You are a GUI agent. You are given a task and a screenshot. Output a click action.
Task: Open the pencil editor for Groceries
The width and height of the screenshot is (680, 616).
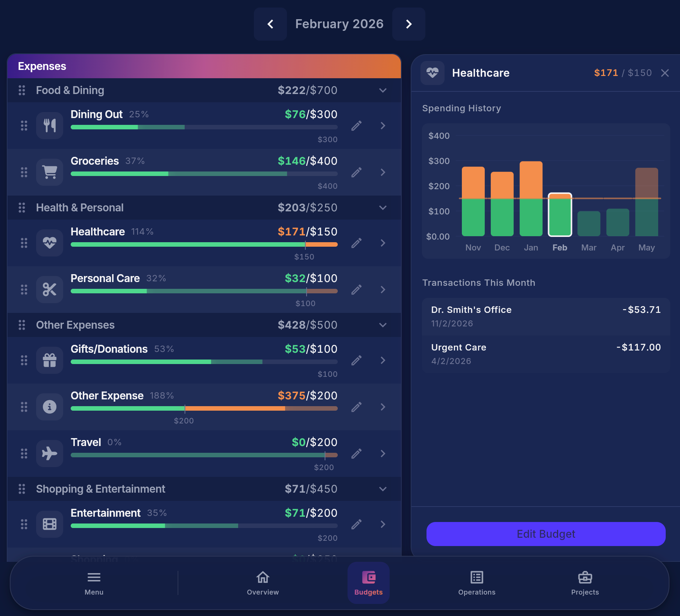coord(356,172)
